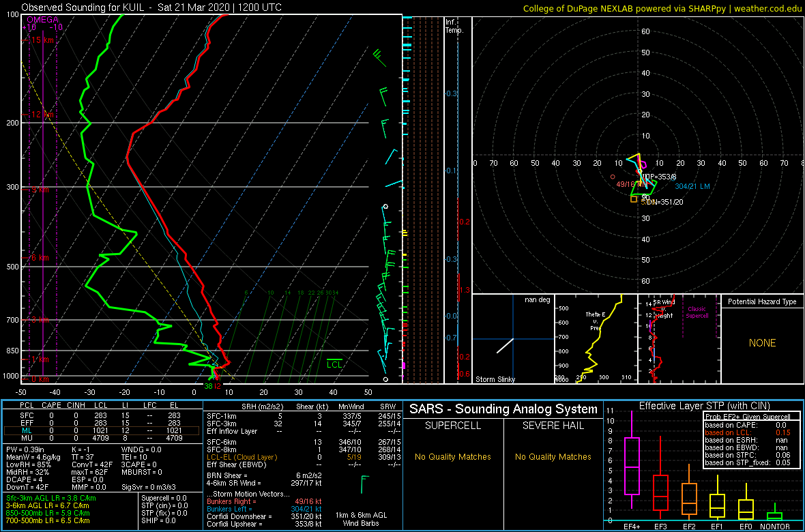
Task: Click No Quality Matches under SEVERE HAIL
Action: tap(554, 456)
